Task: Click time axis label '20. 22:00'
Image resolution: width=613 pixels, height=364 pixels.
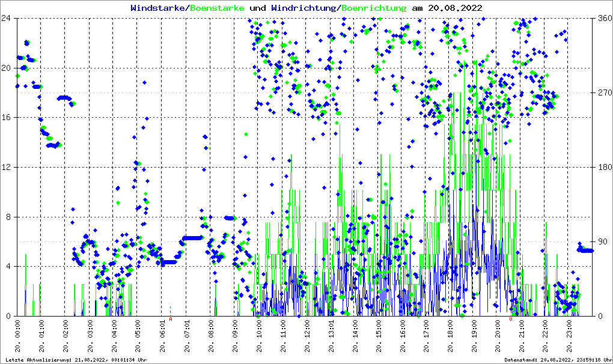Action: [x=545, y=336]
